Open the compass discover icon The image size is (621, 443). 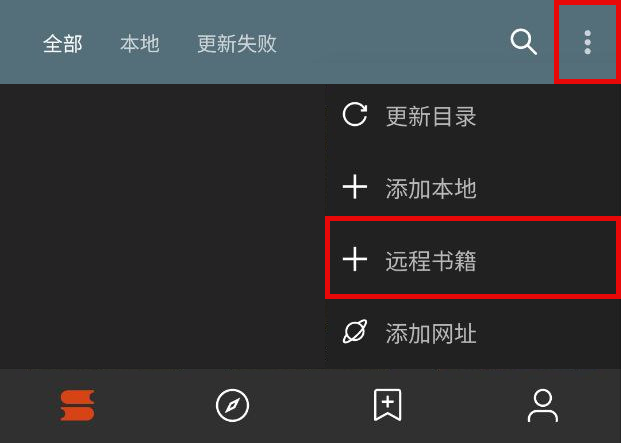[232, 405]
